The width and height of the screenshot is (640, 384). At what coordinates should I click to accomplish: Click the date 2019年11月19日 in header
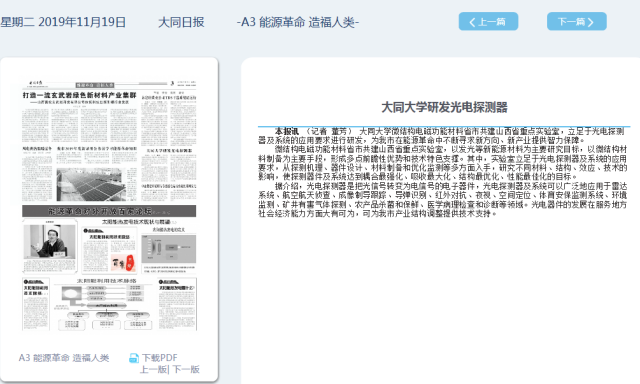coord(82,22)
